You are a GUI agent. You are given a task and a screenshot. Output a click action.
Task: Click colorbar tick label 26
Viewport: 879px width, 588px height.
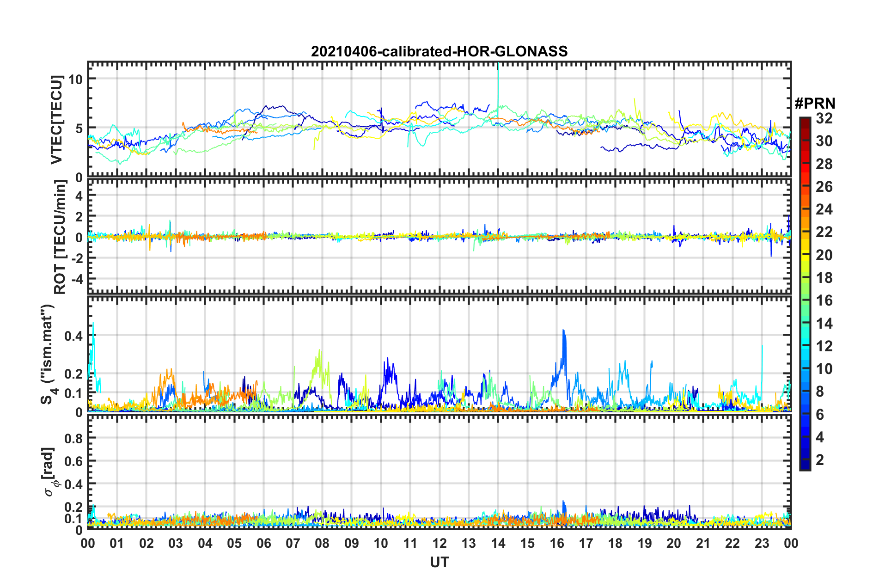824,187
